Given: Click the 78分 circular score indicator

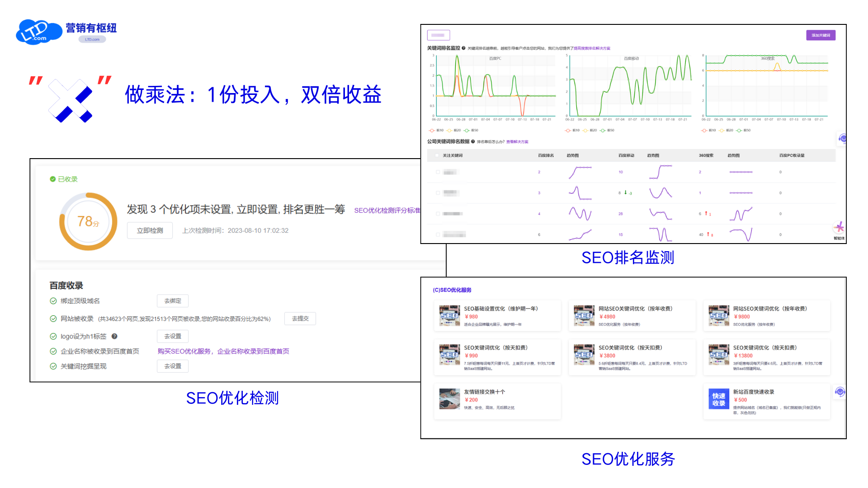Looking at the screenshot, I should click(88, 221).
